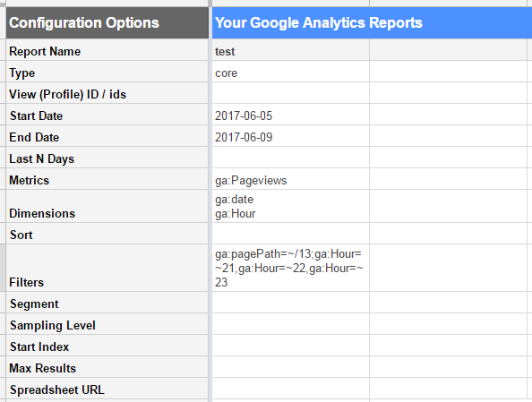Click the Type cell containing 'core'
This screenshot has height=402, width=532.
click(x=290, y=72)
